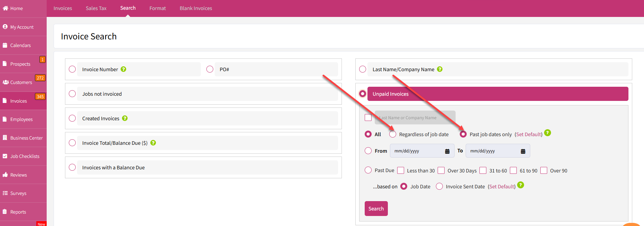Click the Home house icon in sidebar
This screenshot has height=226, width=644.
(5, 8)
